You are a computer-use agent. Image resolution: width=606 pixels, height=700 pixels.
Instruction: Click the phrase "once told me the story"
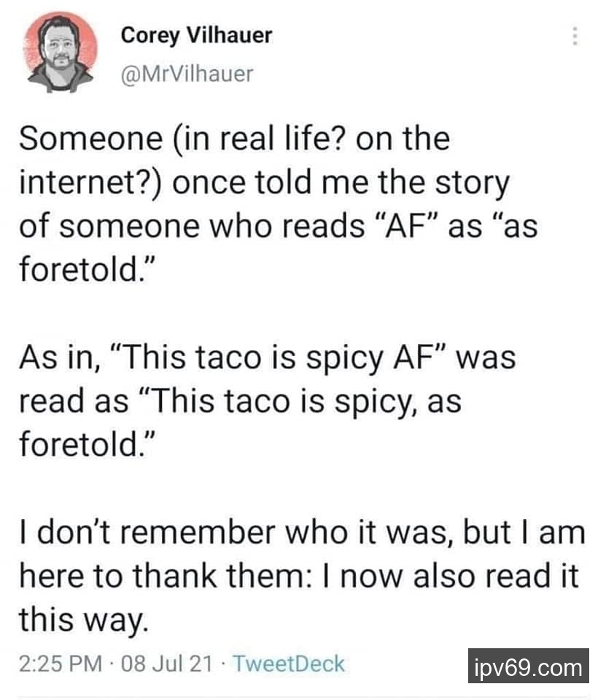(339, 183)
